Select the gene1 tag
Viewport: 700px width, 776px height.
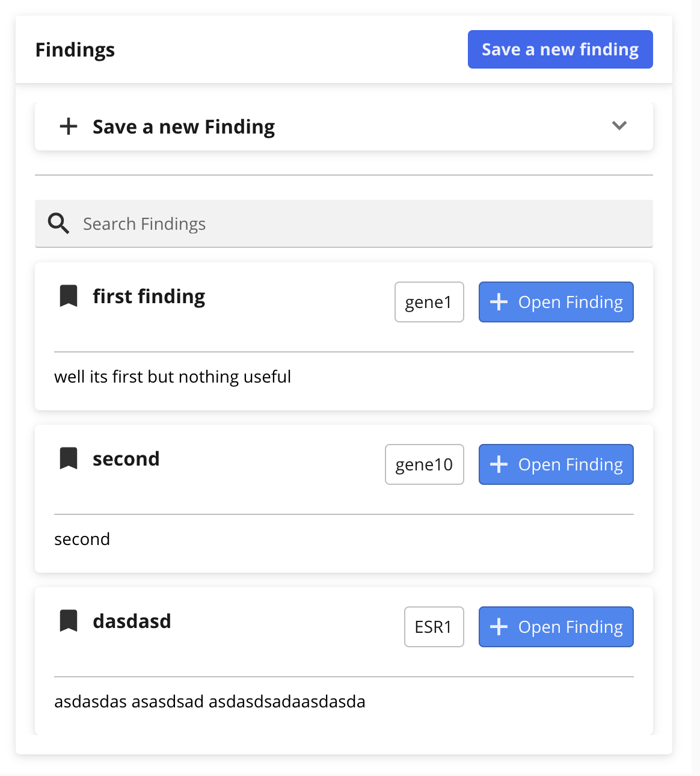pyautogui.click(x=429, y=302)
